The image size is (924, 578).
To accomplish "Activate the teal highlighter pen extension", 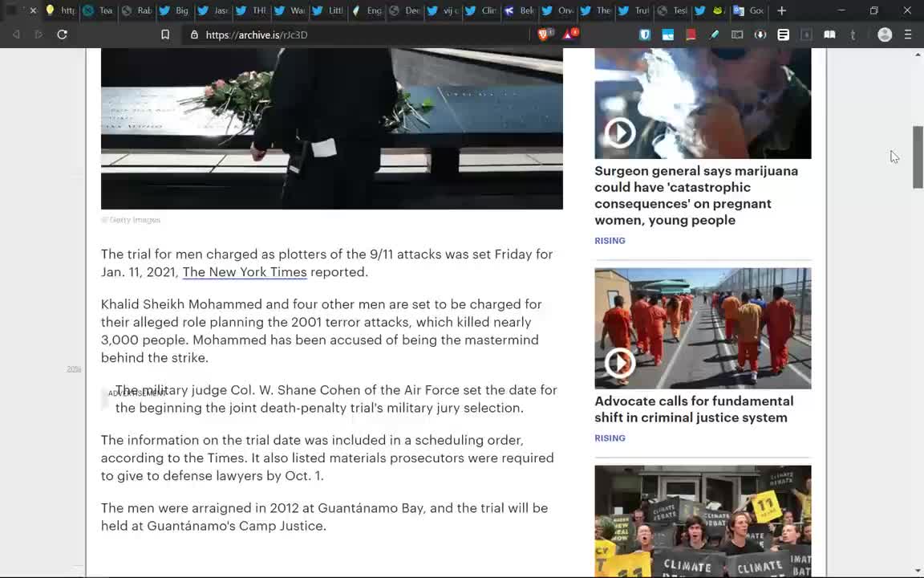I will tap(714, 35).
